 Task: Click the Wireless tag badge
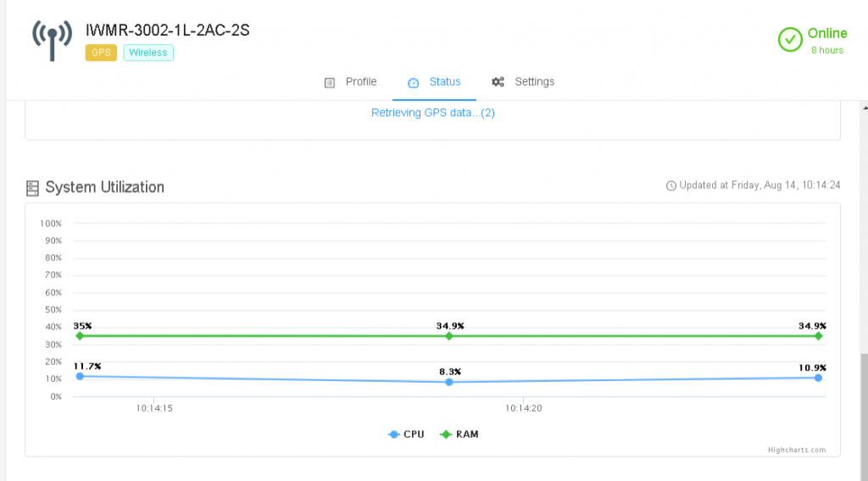click(148, 53)
